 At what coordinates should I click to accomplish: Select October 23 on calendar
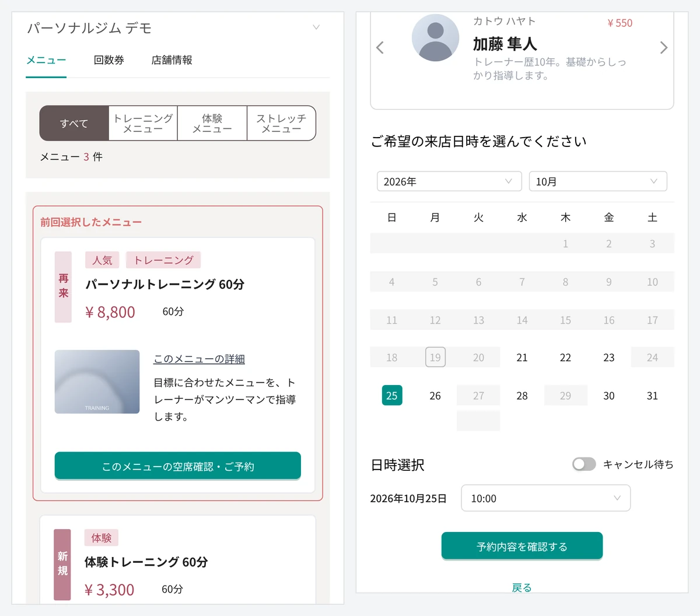(x=609, y=358)
